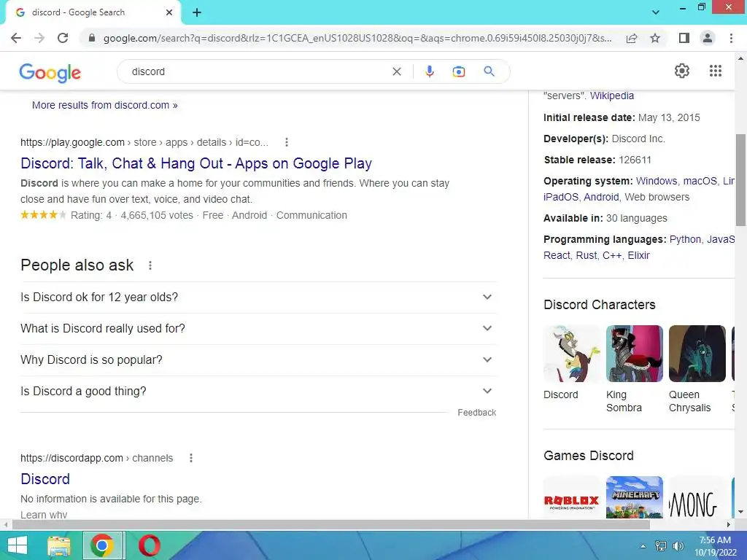
Task: Open Google quick settings gear
Action: pyautogui.click(x=682, y=71)
